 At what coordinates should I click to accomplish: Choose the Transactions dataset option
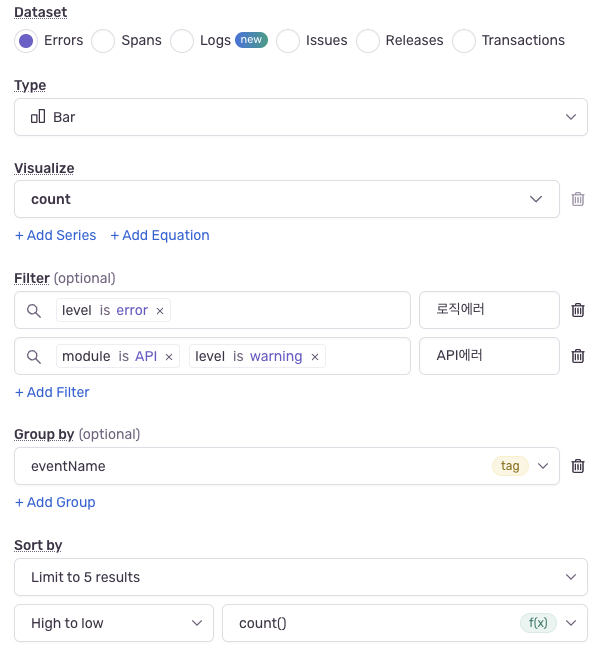(x=464, y=41)
